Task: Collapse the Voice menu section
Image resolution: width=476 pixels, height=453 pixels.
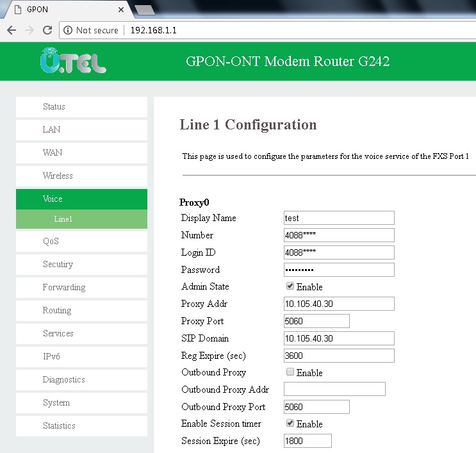Action: coord(81,199)
